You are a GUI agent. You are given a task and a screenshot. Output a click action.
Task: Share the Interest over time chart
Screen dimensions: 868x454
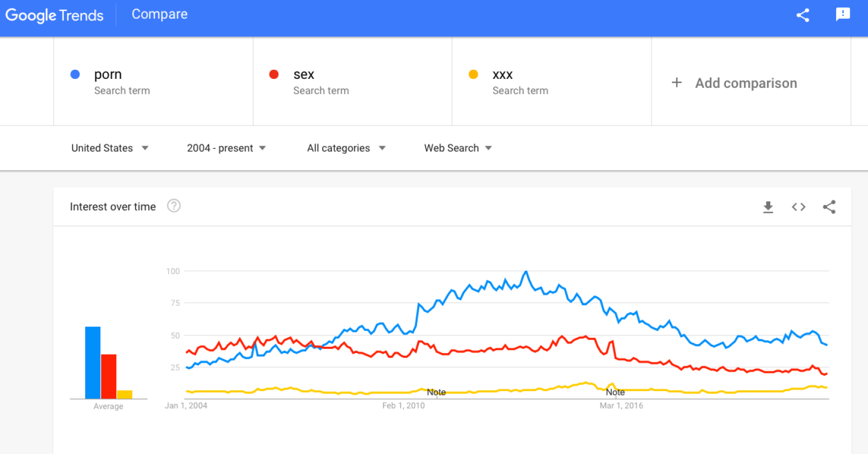(x=829, y=207)
